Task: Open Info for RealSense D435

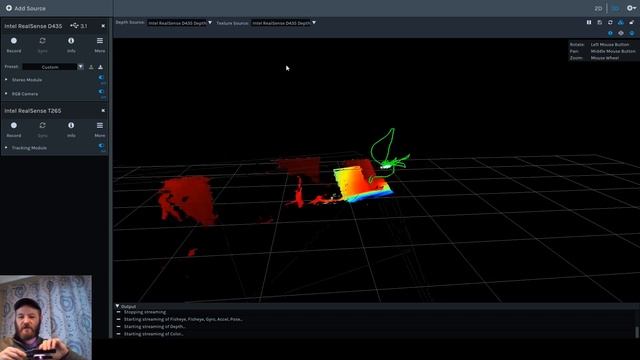Action: pos(71,41)
